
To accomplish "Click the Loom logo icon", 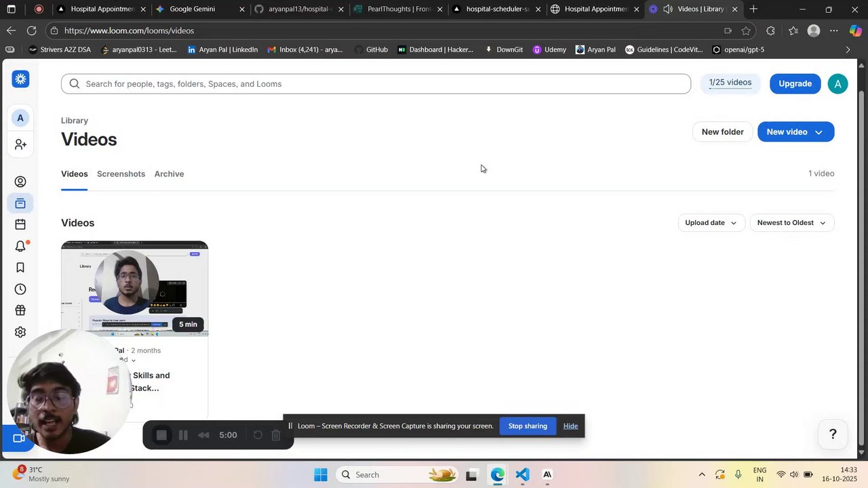I will click(20, 79).
